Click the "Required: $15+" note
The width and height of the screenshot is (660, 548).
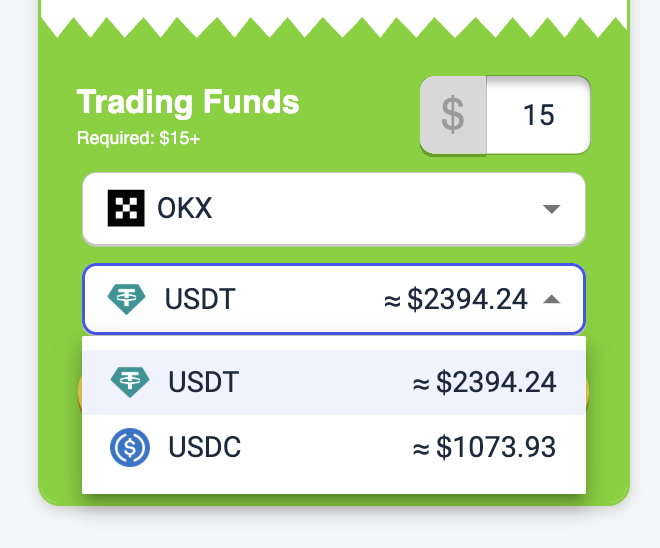(x=138, y=137)
